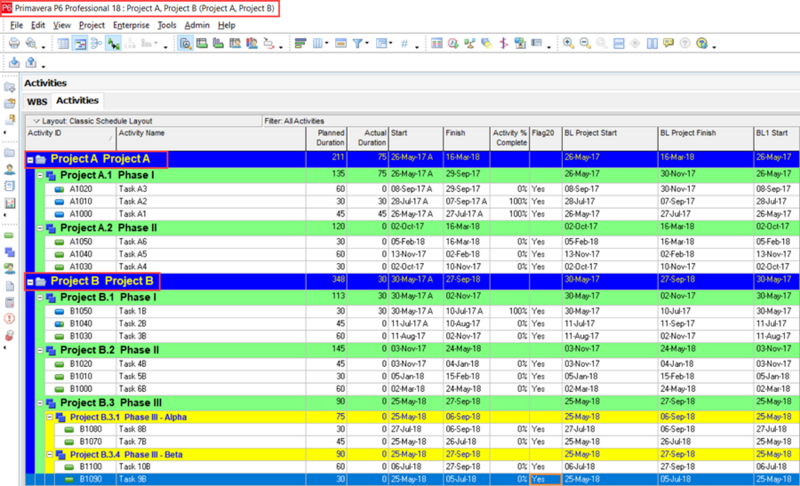Image resolution: width=800 pixels, height=486 pixels.
Task: Show the Activity Usage Spreadsheet icon
Action: pyautogui.click(x=202, y=44)
